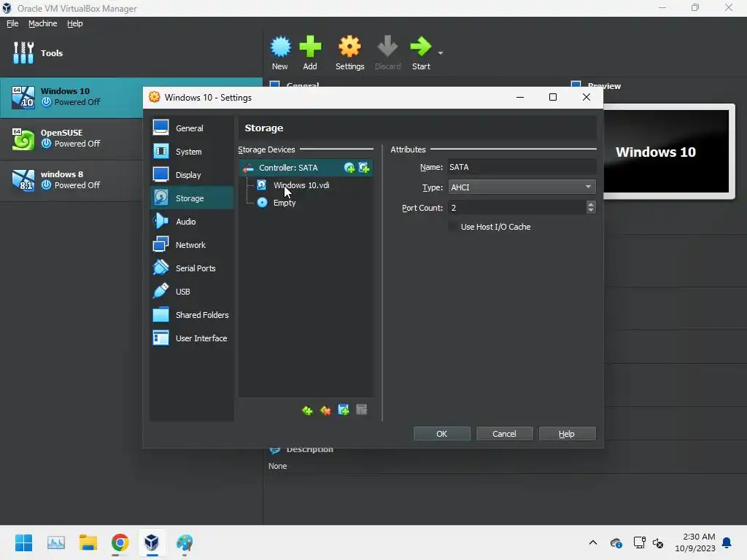Open Display settings category
The height and width of the screenshot is (560, 747).
tap(192, 175)
